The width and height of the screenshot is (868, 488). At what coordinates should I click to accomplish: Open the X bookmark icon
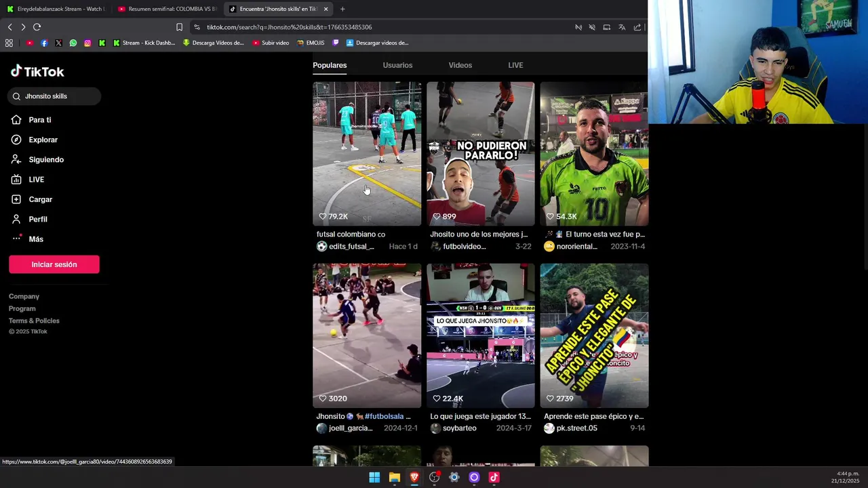pos(58,43)
